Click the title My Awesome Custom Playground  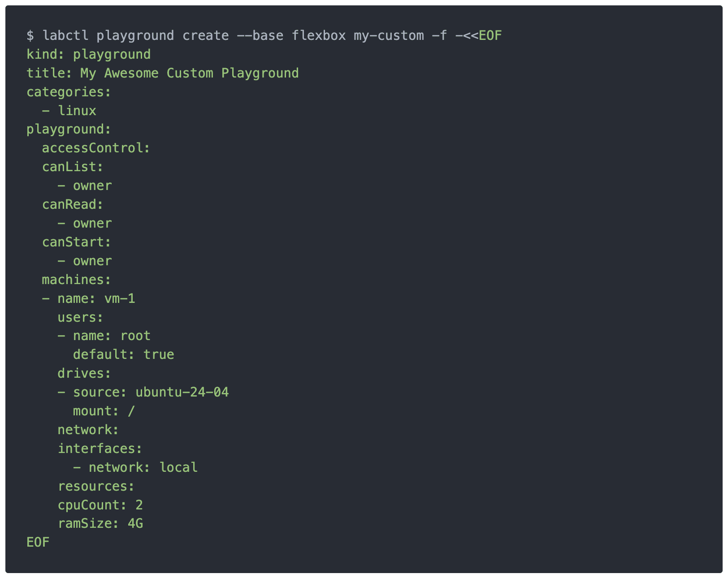[x=190, y=73]
